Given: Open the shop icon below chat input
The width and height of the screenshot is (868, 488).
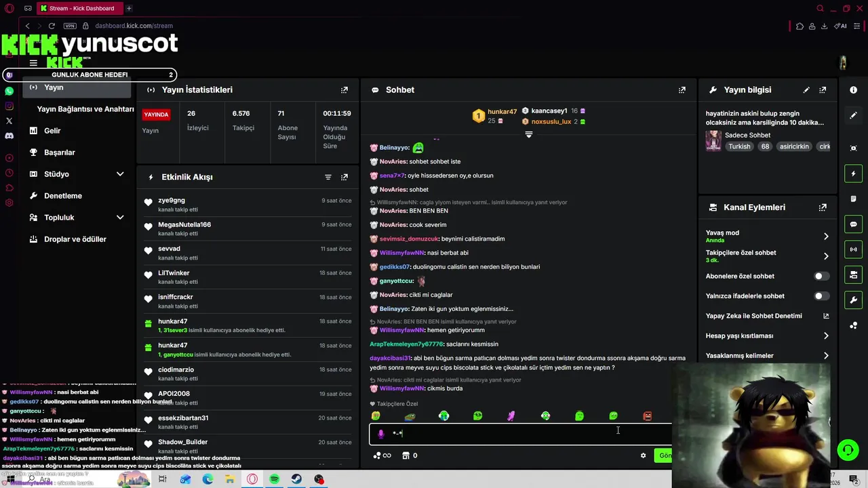Looking at the screenshot, I should (x=406, y=455).
